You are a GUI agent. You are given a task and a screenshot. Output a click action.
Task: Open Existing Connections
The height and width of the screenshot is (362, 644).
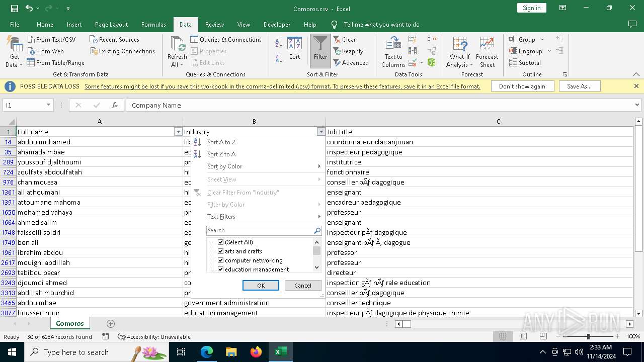(122, 51)
